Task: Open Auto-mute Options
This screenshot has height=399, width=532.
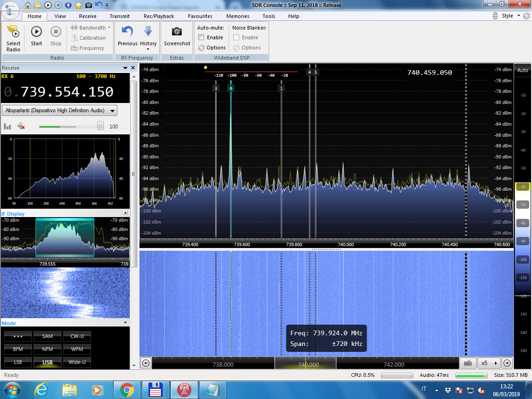Action: [212, 48]
